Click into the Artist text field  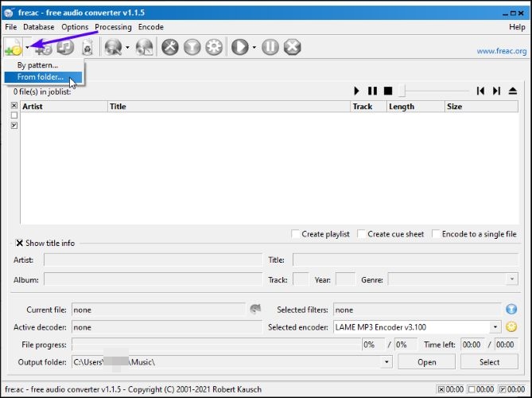point(153,259)
